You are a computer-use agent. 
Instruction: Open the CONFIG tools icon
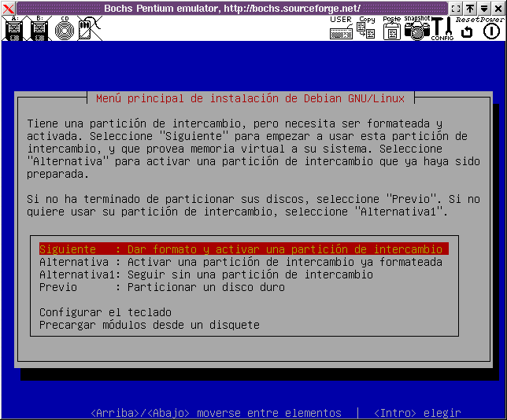[x=442, y=29]
